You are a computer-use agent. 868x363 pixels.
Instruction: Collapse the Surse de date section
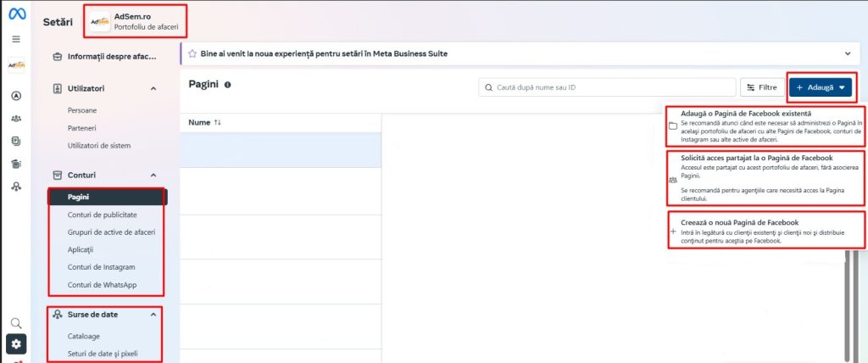pyautogui.click(x=153, y=314)
